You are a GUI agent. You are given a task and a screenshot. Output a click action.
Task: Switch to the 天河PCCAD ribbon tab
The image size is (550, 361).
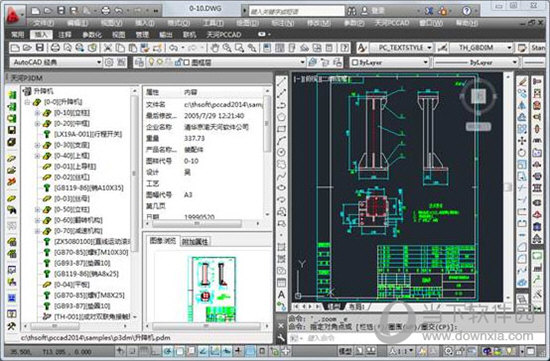pos(223,34)
